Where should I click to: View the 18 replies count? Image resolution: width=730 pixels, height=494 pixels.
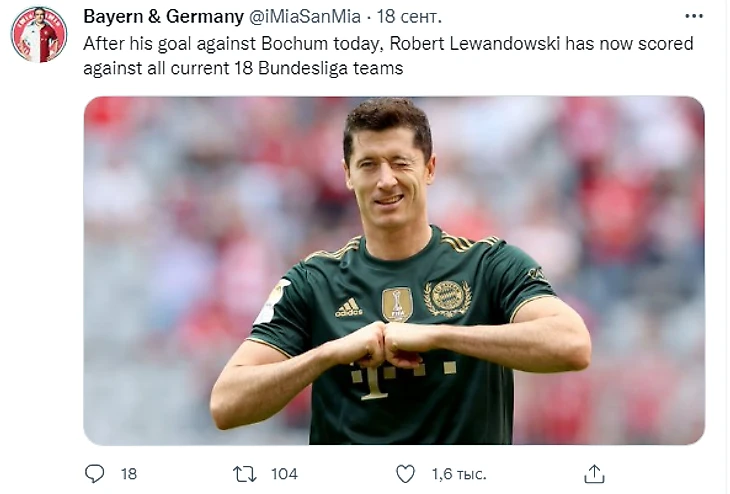pos(129,474)
